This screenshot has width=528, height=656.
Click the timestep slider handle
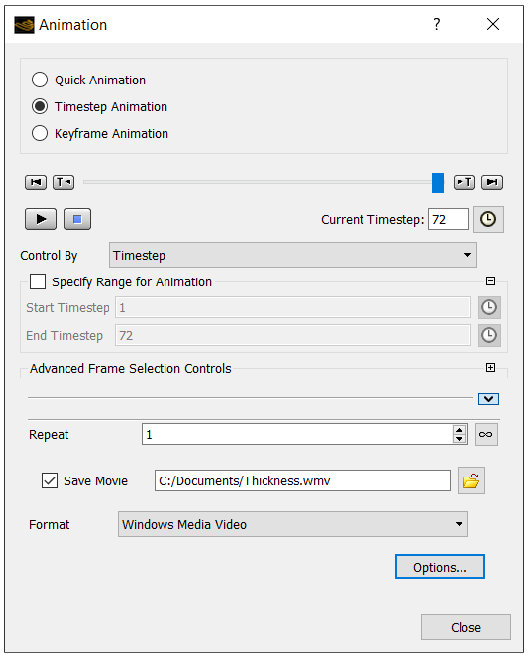[438, 183]
